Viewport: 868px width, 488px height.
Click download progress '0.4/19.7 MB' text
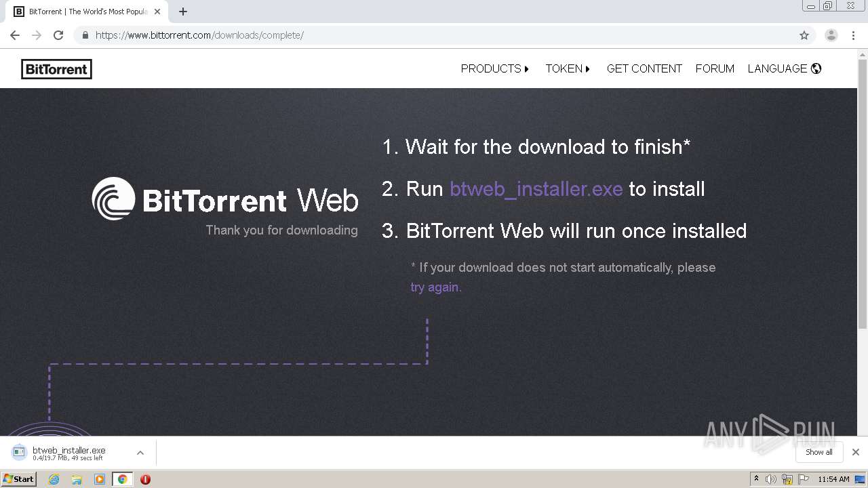(x=68, y=459)
